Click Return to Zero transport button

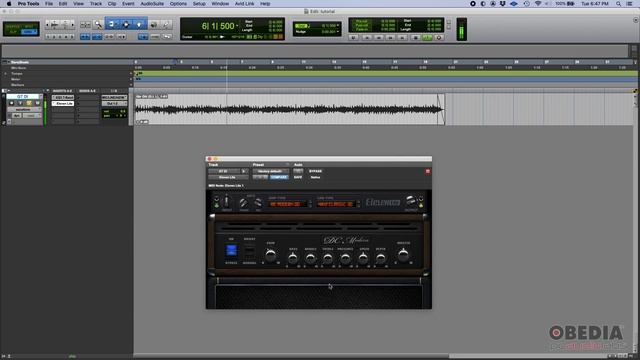[367, 38]
